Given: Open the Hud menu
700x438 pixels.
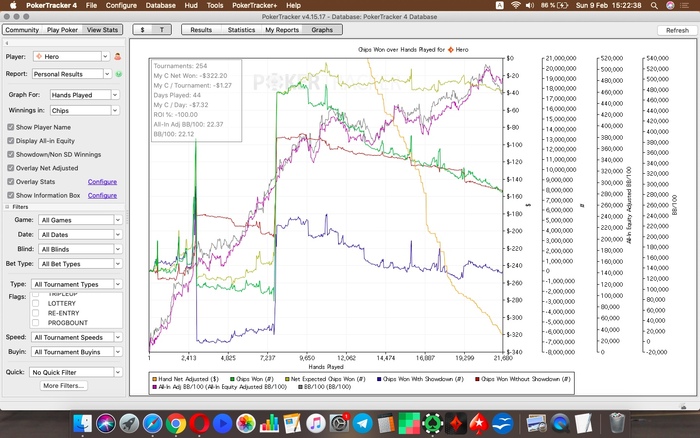Looking at the screenshot, I should (x=191, y=5).
